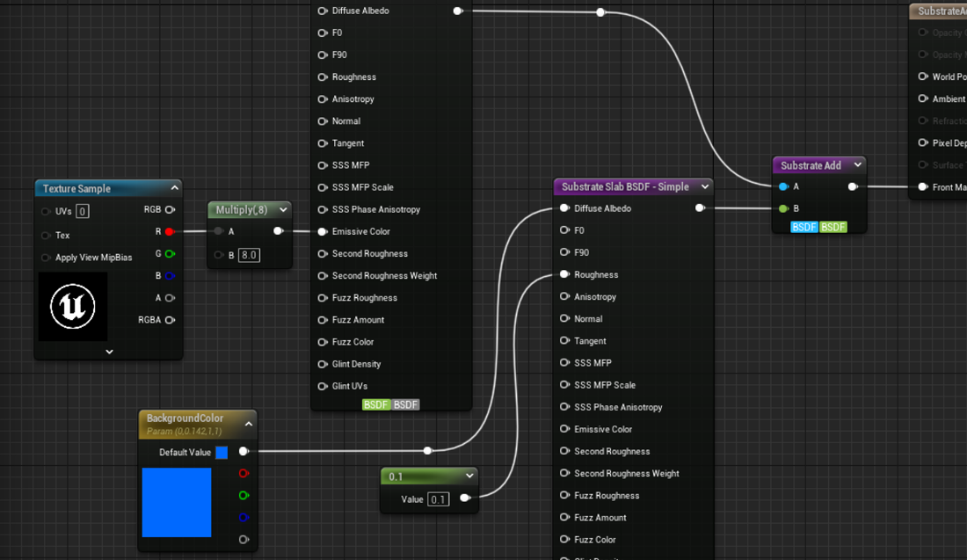Image resolution: width=967 pixels, height=560 pixels.
Task: Click the BackgroundColor Default Value output pin
Action: point(244,452)
